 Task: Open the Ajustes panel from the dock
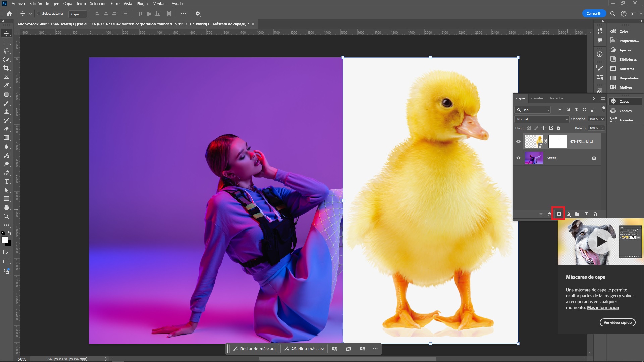625,50
